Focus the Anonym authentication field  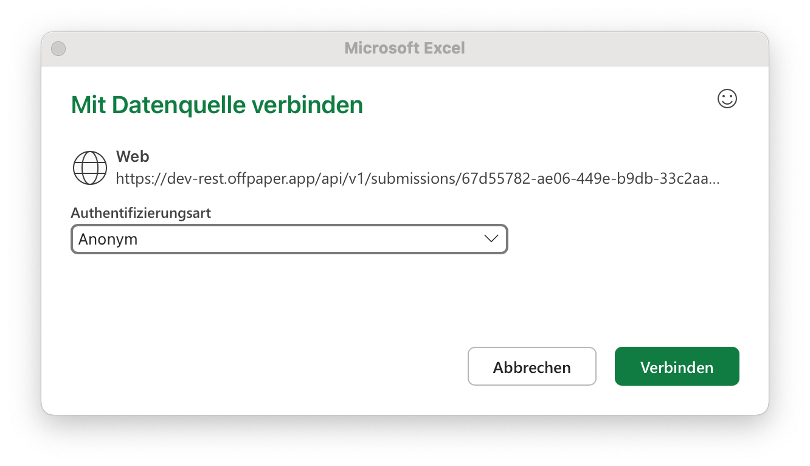click(289, 239)
